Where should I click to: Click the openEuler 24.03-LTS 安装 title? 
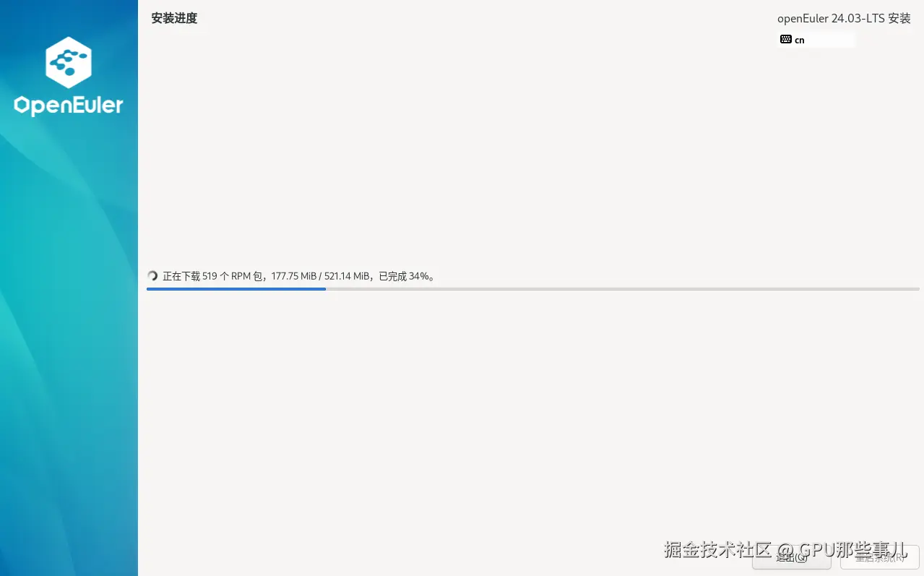click(x=844, y=18)
